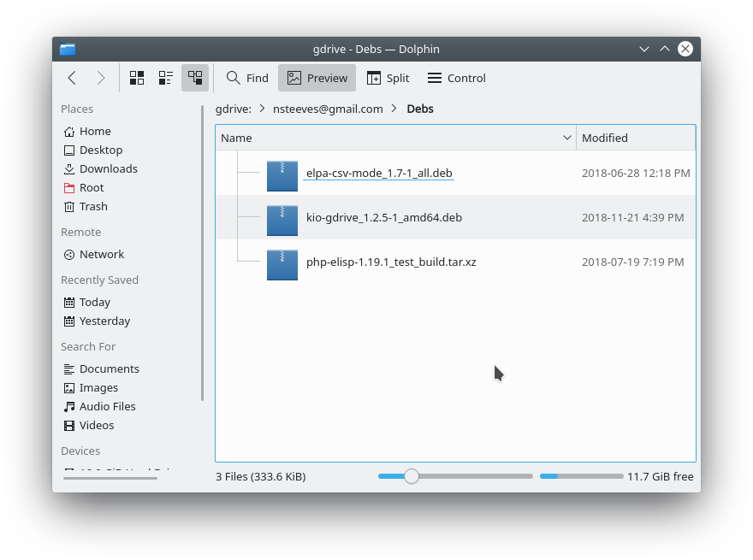This screenshot has height=560, width=753.
Task: Go back to the previous folder
Action: point(72,78)
